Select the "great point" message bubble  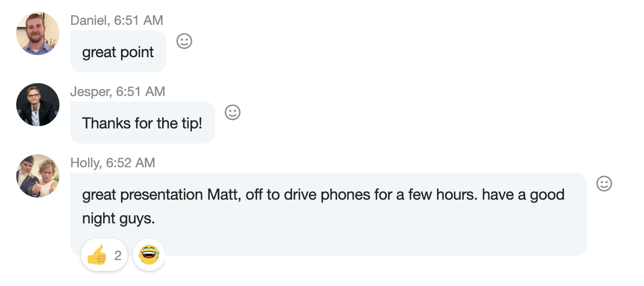pos(118,52)
